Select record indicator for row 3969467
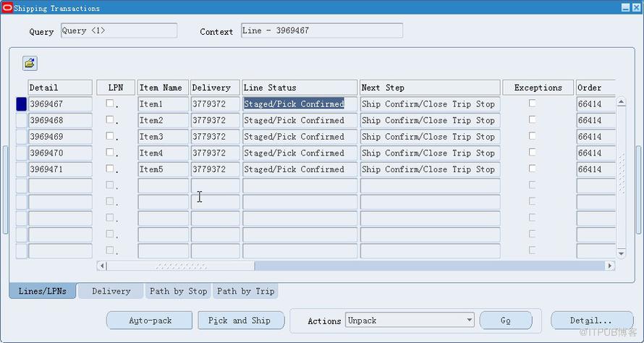Image resolution: width=644 pixels, height=343 pixels. pyautogui.click(x=22, y=104)
